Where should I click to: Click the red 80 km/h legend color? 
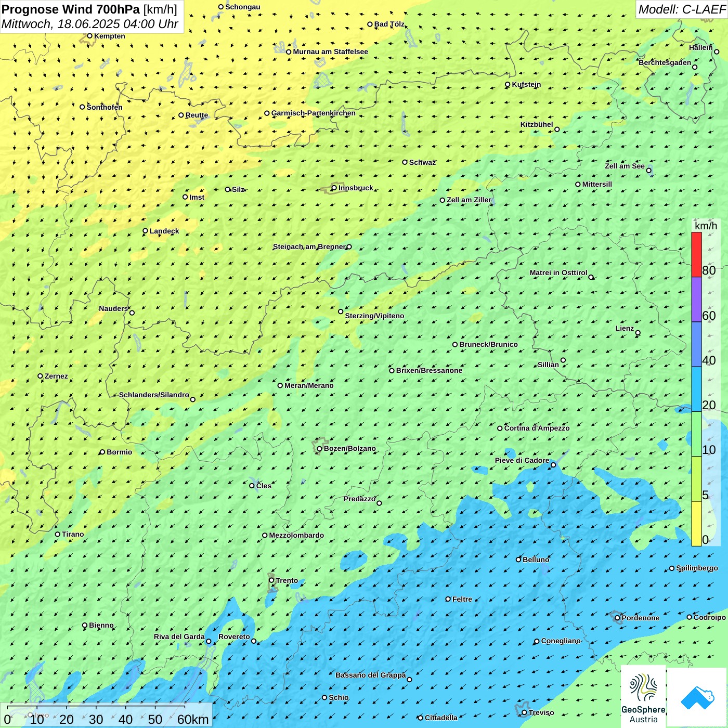[x=696, y=254]
